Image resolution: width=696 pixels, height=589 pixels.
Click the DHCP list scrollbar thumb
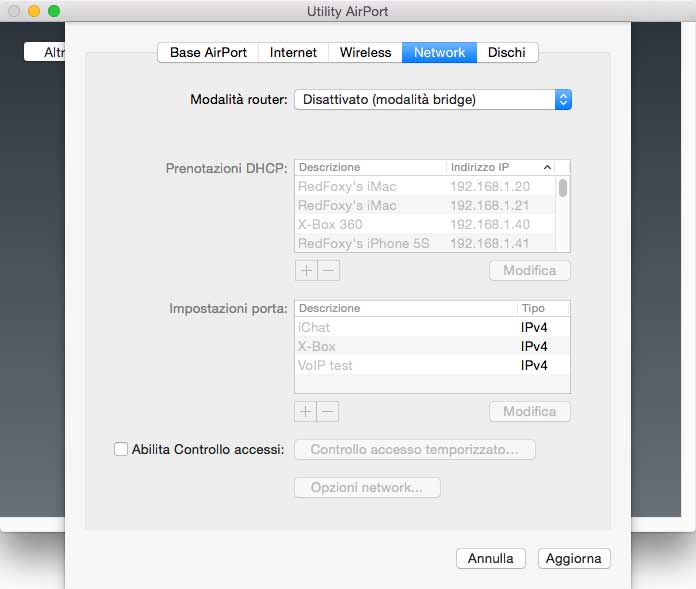coord(562,188)
